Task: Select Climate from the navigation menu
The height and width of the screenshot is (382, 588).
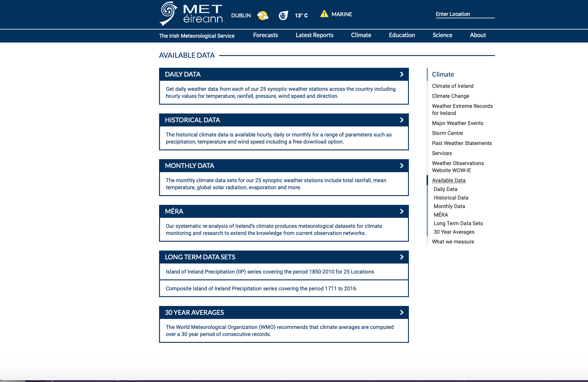Action: 361,35
